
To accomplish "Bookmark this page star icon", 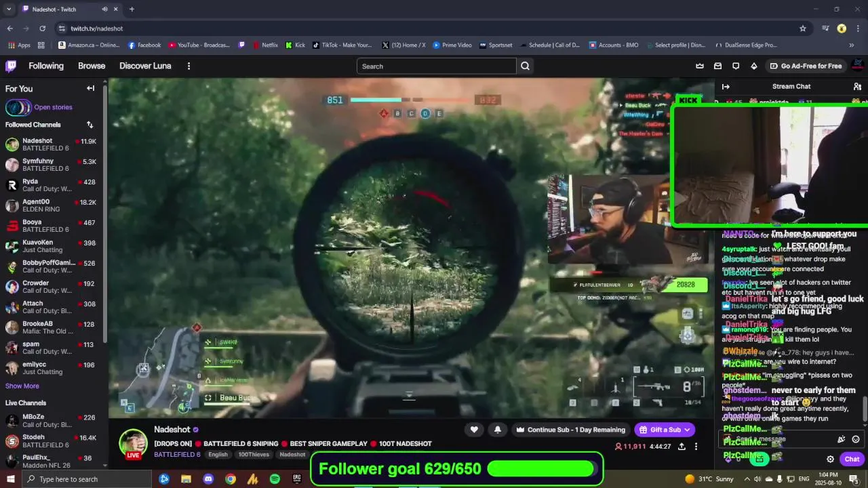I will (803, 28).
